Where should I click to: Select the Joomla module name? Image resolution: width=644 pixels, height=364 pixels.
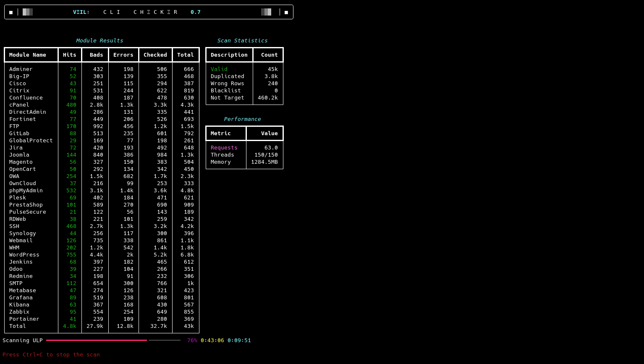19,155
